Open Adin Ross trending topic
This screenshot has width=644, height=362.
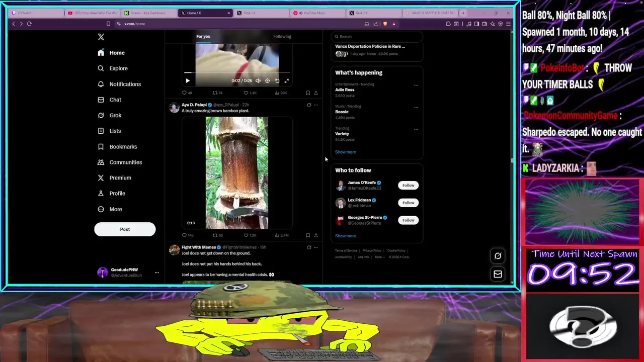345,89
